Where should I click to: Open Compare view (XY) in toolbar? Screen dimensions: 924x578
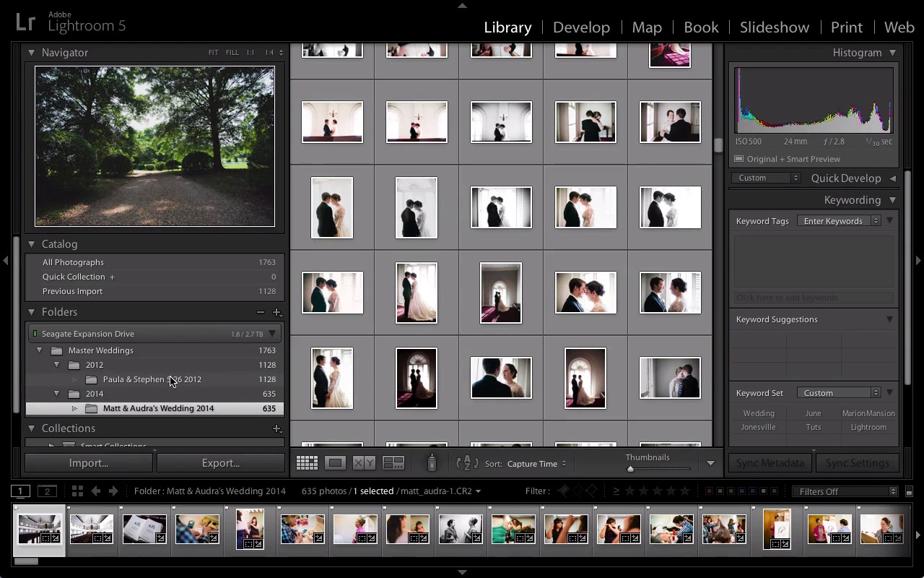coord(364,463)
